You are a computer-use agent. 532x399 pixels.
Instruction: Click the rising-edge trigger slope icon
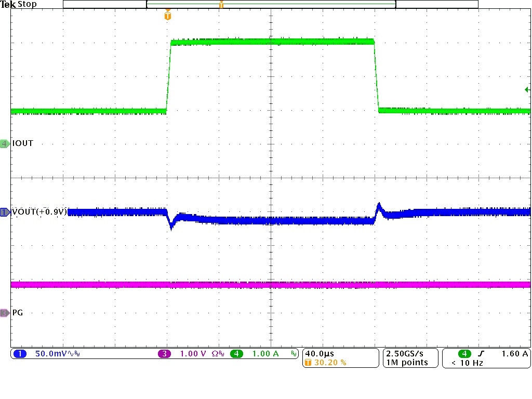coord(482,353)
